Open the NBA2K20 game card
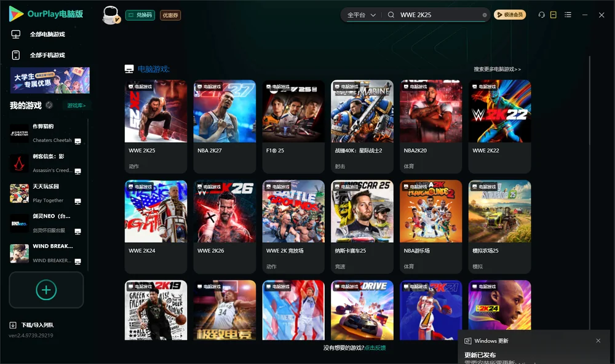The width and height of the screenshot is (615, 364). (x=430, y=126)
